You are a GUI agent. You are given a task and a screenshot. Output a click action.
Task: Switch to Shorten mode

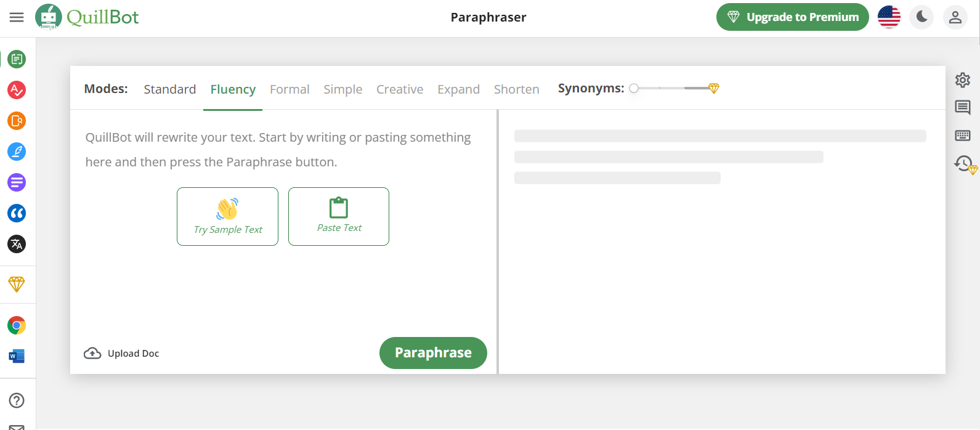coord(517,89)
